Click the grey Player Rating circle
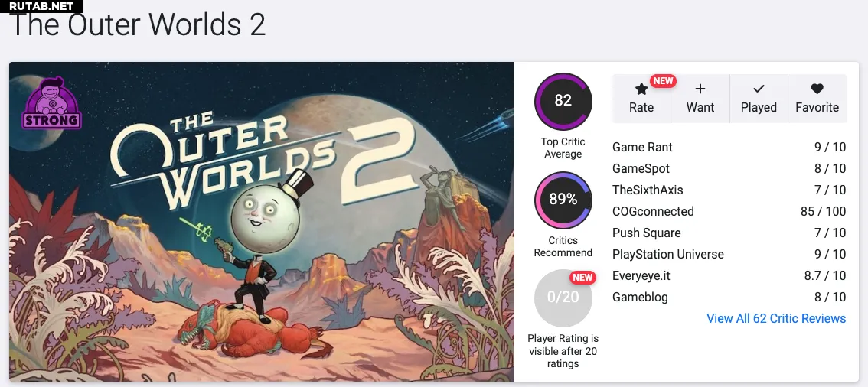 (563, 298)
